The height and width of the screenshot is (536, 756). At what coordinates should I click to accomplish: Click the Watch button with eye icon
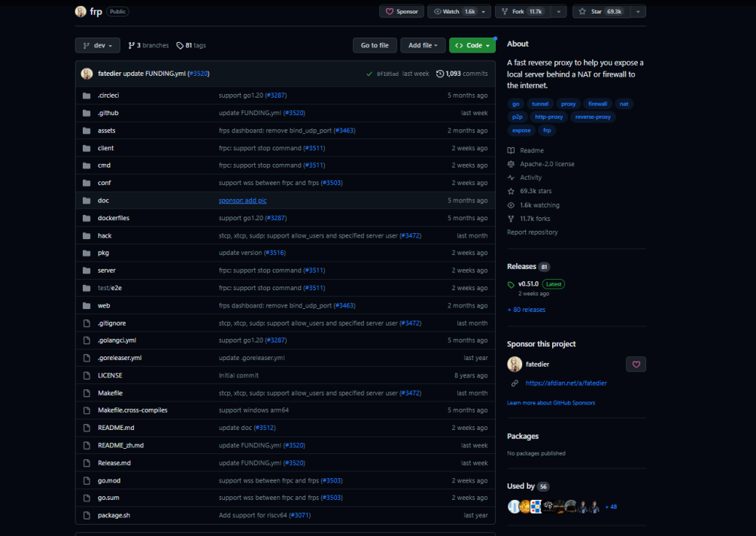(453, 11)
